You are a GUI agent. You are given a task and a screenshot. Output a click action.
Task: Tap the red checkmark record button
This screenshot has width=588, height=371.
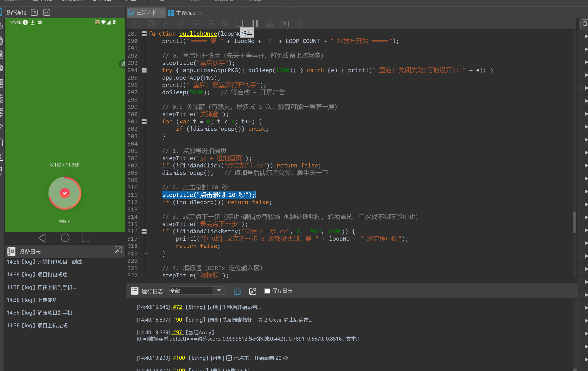pos(65,193)
